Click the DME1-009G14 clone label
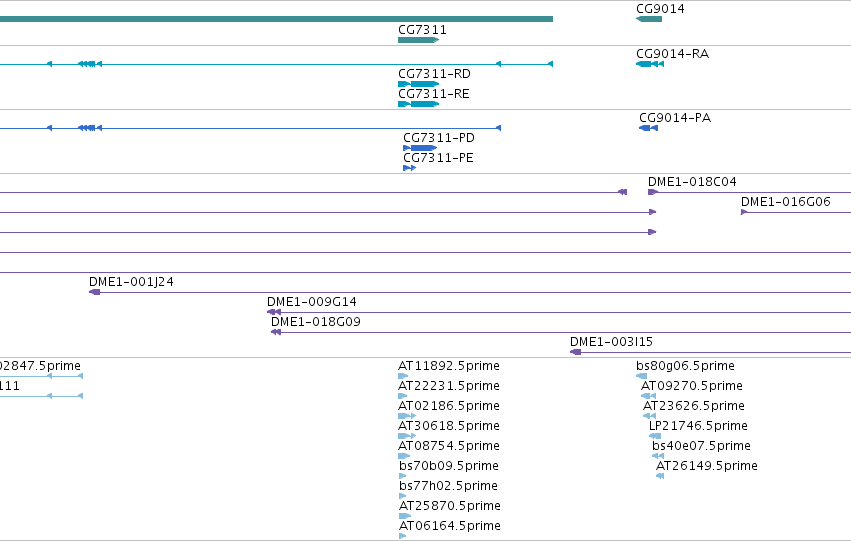 pyautogui.click(x=312, y=302)
